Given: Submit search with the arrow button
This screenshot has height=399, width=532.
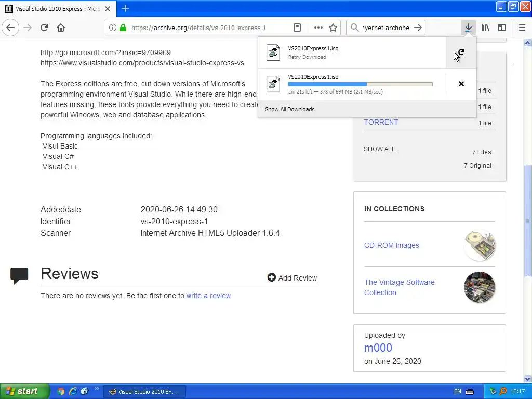Looking at the screenshot, I should pos(418,28).
